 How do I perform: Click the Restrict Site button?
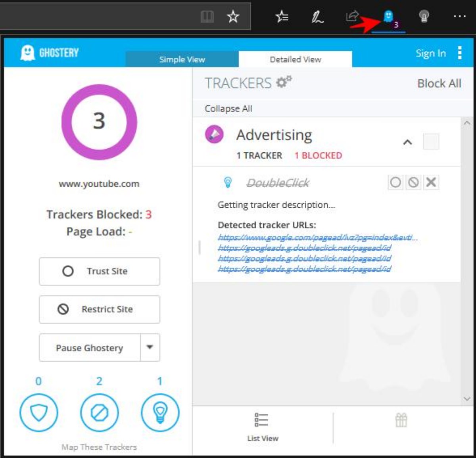click(x=100, y=309)
